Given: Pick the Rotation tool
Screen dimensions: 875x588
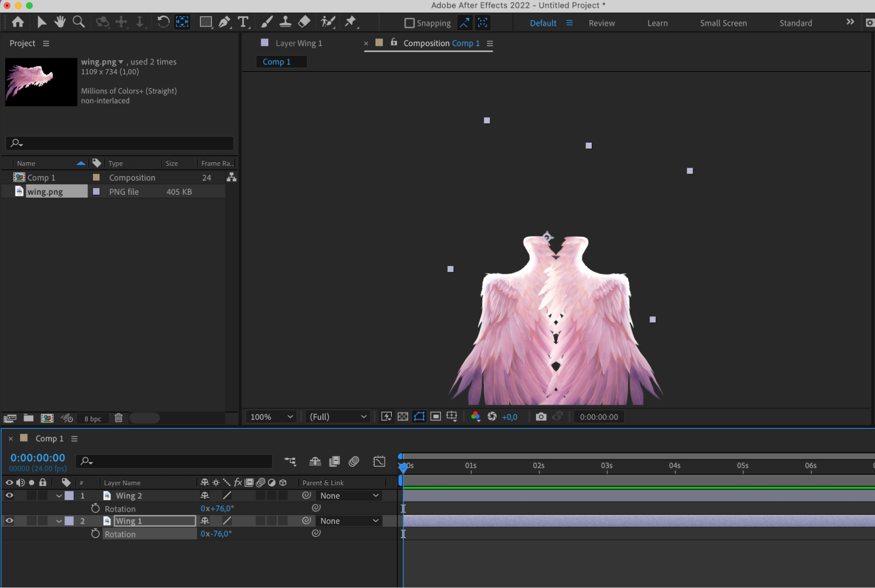Looking at the screenshot, I should click(163, 22).
